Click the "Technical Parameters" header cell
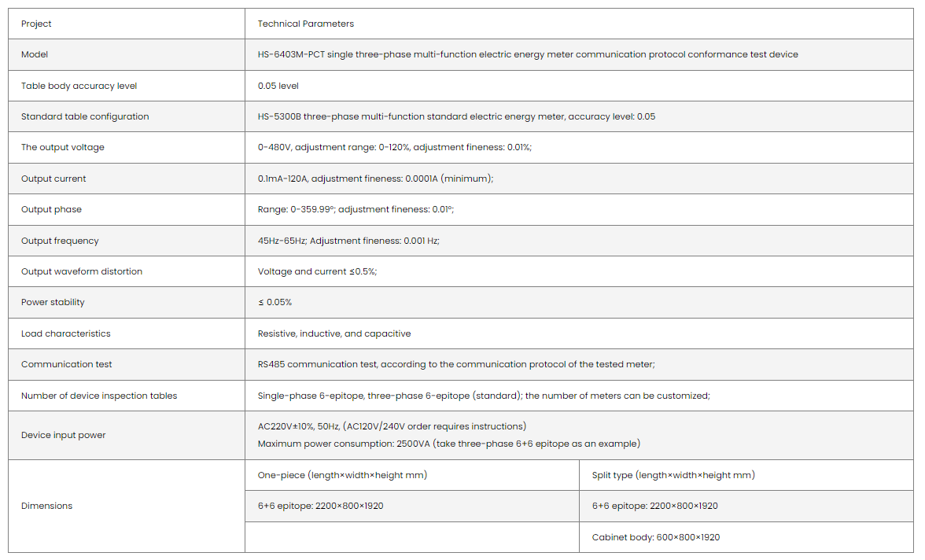This screenshot has width=925, height=560. click(306, 24)
